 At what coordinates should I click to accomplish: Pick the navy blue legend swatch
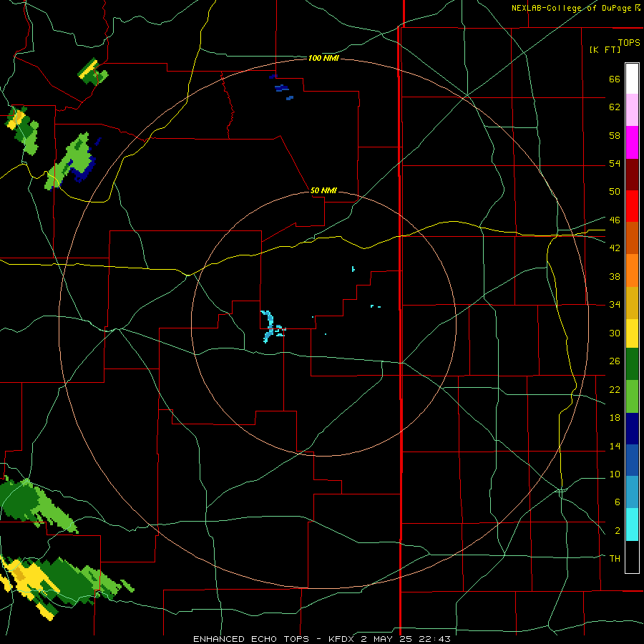point(632,429)
